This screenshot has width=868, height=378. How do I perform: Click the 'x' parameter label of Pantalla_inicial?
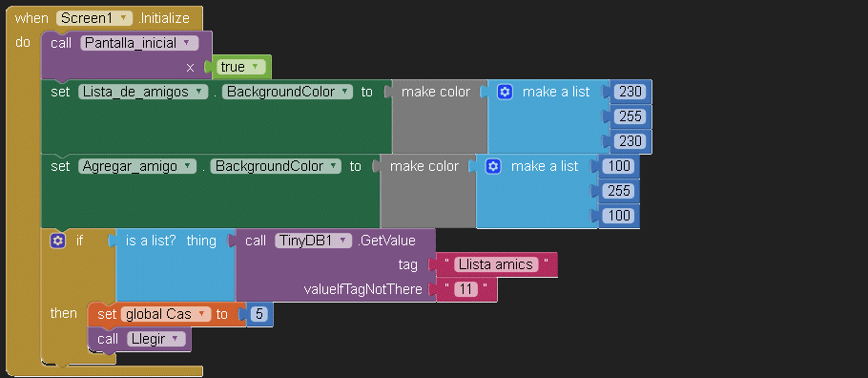(x=191, y=68)
